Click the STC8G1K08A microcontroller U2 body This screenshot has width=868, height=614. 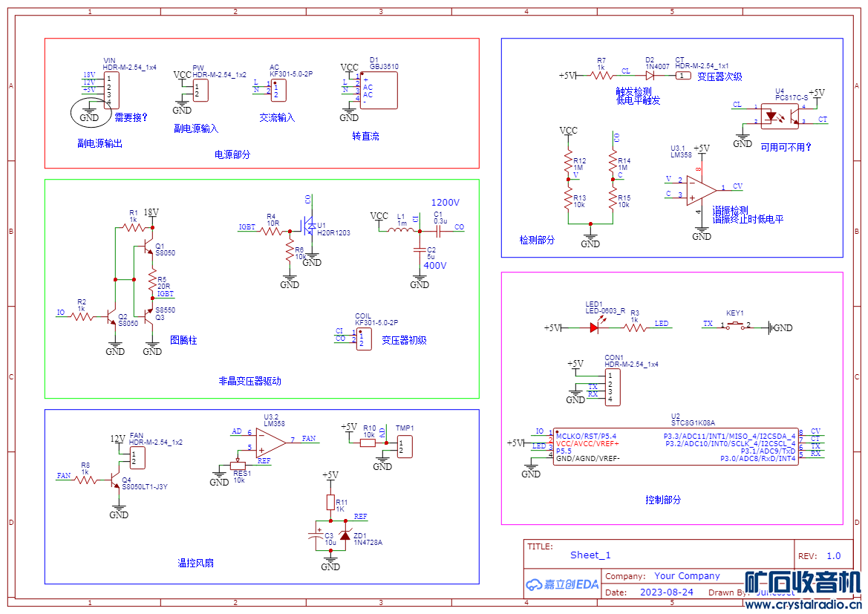coord(676,446)
